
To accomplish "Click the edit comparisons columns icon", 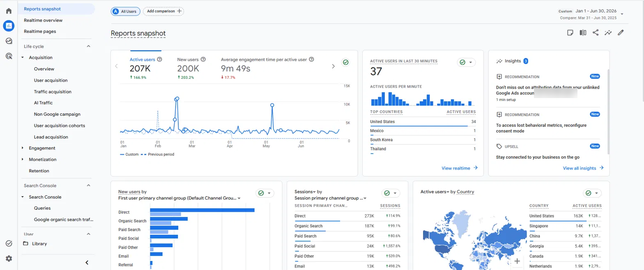I will tap(583, 33).
